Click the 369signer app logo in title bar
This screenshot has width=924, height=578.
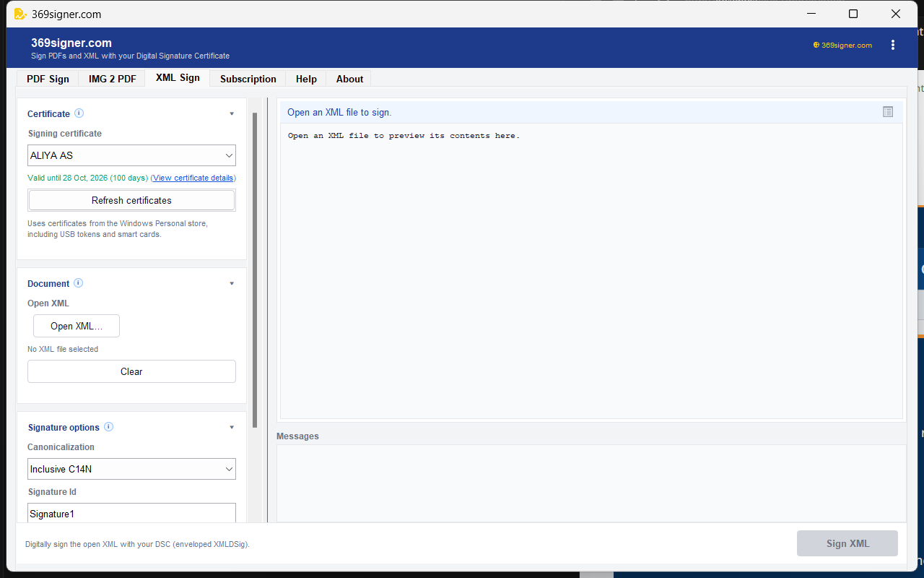point(19,14)
